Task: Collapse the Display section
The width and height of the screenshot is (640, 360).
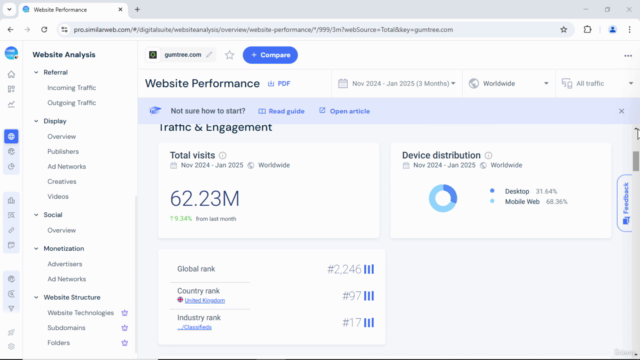Action: (36, 121)
